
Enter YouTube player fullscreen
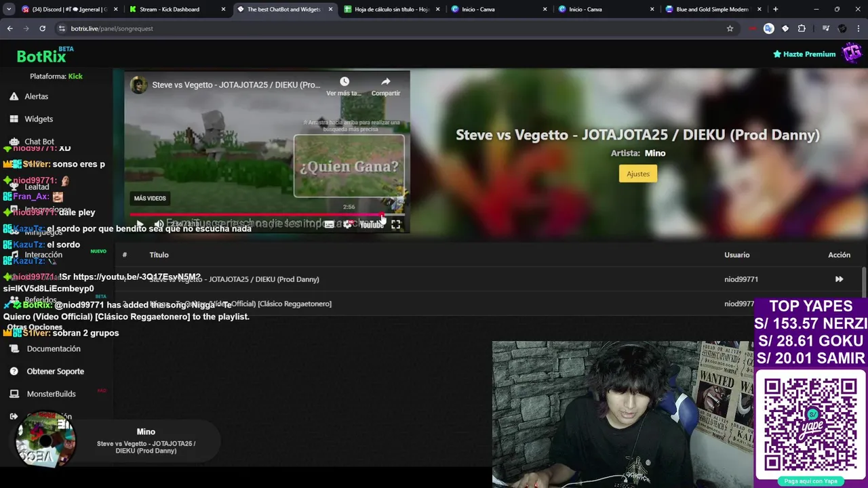[x=396, y=224]
